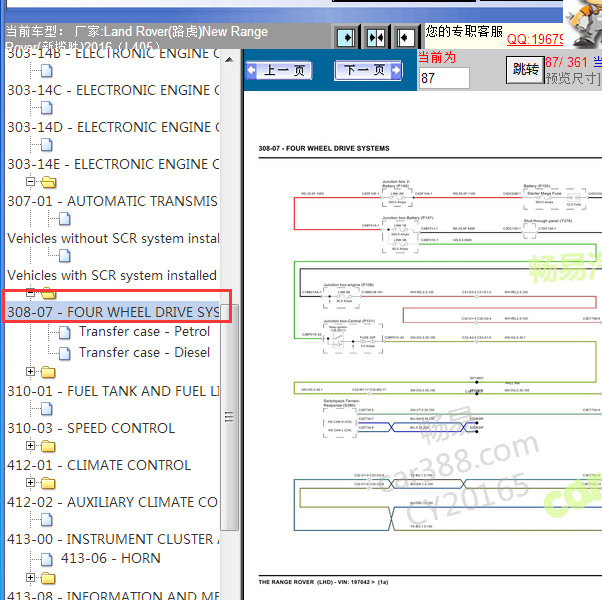Select 303-14C - ELECTRONIC ENGINE tree item

(x=114, y=90)
